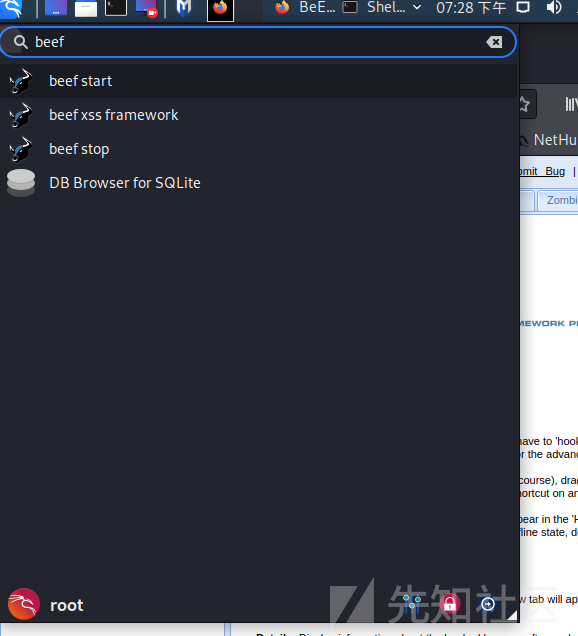Open the settings sliders icon in the menu
Image resolution: width=578 pixels, height=636 pixels.
[412, 604]
